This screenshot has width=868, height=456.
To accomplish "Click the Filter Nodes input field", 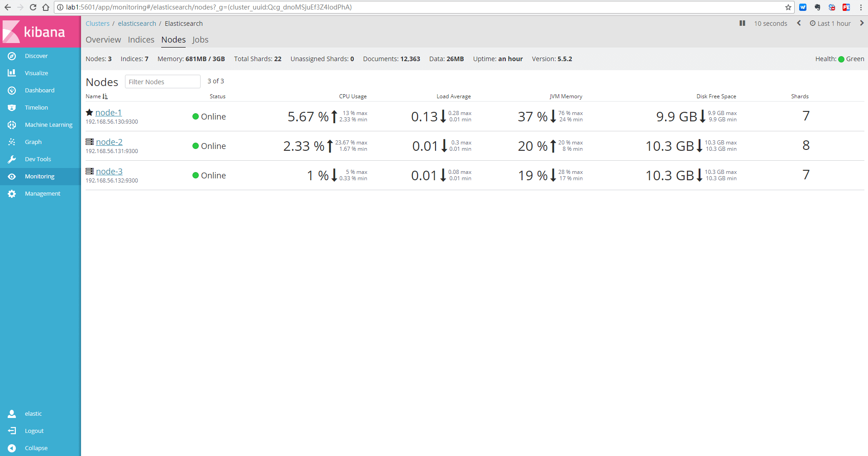I will [163, 82].
